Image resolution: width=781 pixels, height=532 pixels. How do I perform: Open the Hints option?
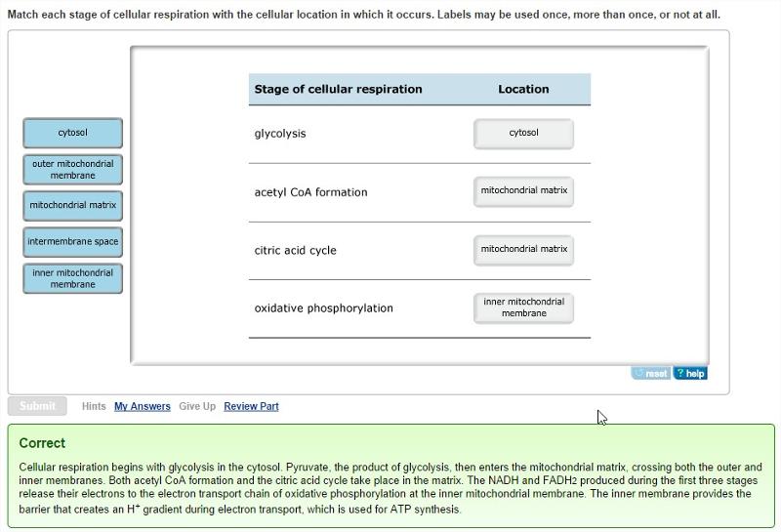click(x=94, y=406)
